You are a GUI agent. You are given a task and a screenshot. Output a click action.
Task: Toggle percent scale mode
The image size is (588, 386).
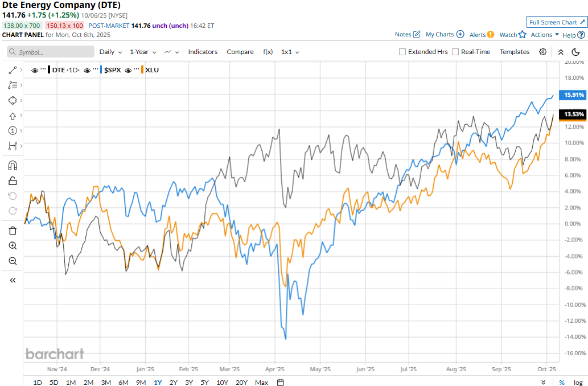(562, 382)
